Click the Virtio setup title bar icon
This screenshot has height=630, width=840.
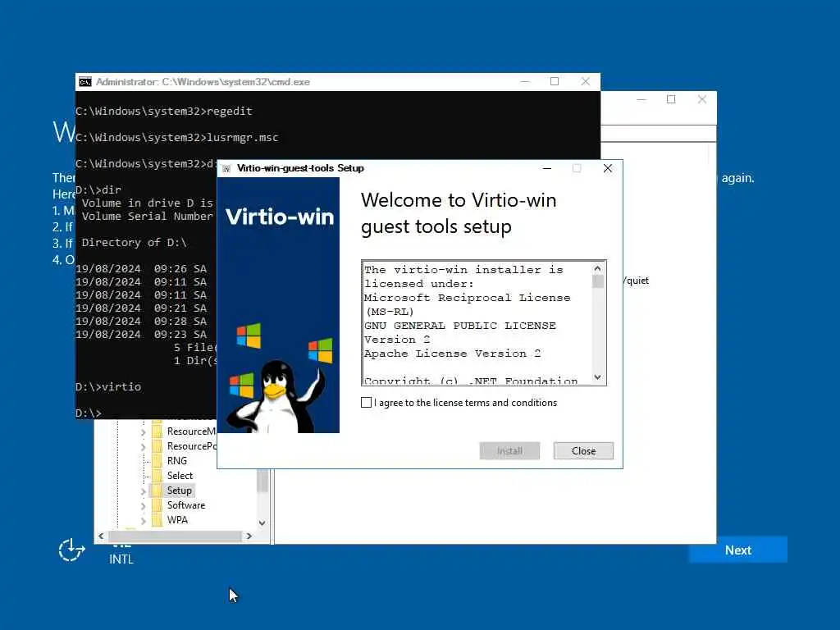click(x=226, y=169)
